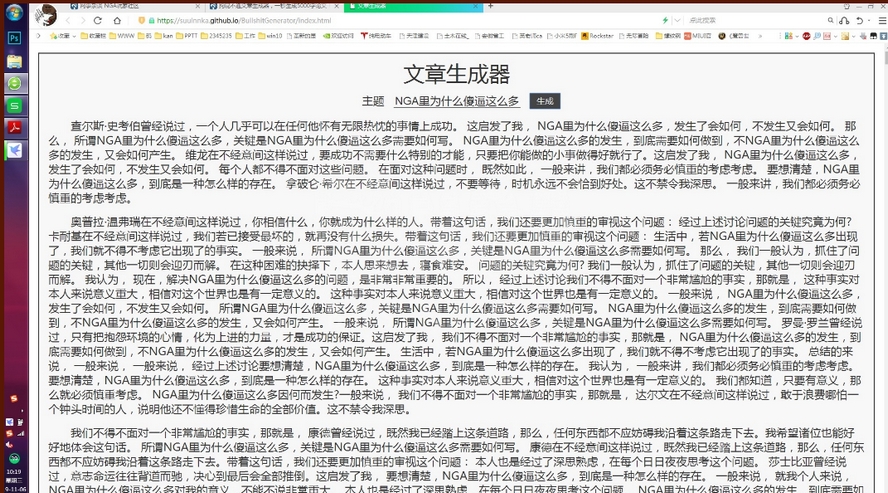Open the 收藏 favorites dropdown

(x=63, y=35)
